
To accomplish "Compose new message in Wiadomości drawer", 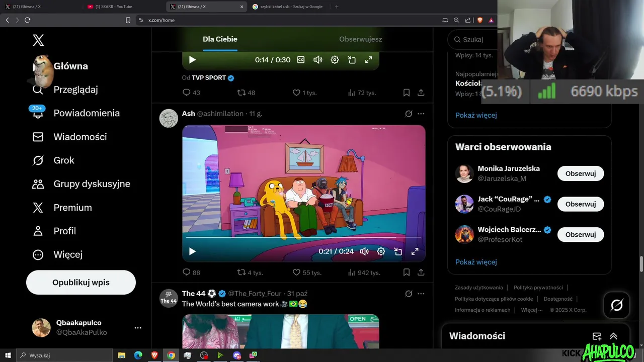I will [597, 336].
